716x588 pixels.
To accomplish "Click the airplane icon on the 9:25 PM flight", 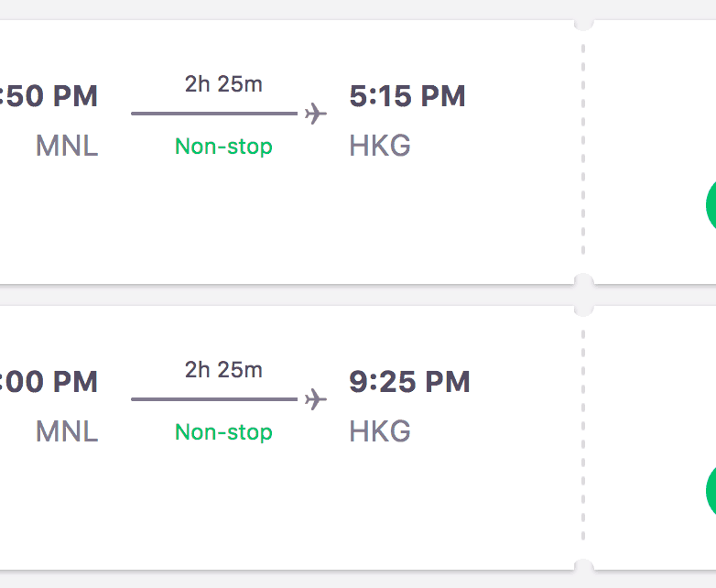I will click(x=316, y=400).
